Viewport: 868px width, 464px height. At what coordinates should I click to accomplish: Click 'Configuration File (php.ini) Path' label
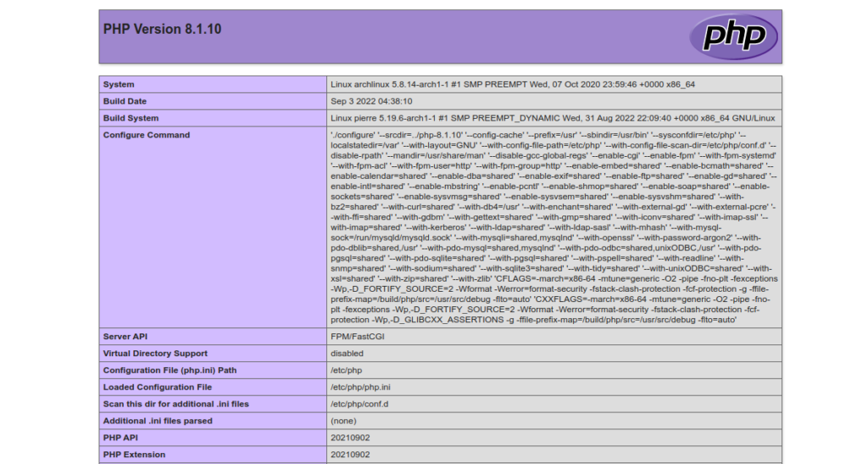point(170,371)
